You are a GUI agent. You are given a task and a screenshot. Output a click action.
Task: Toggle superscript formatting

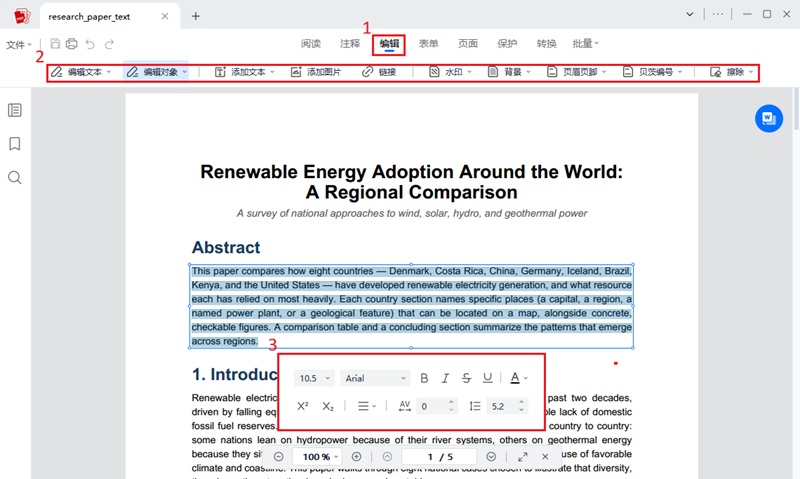[x=303, y=406]
